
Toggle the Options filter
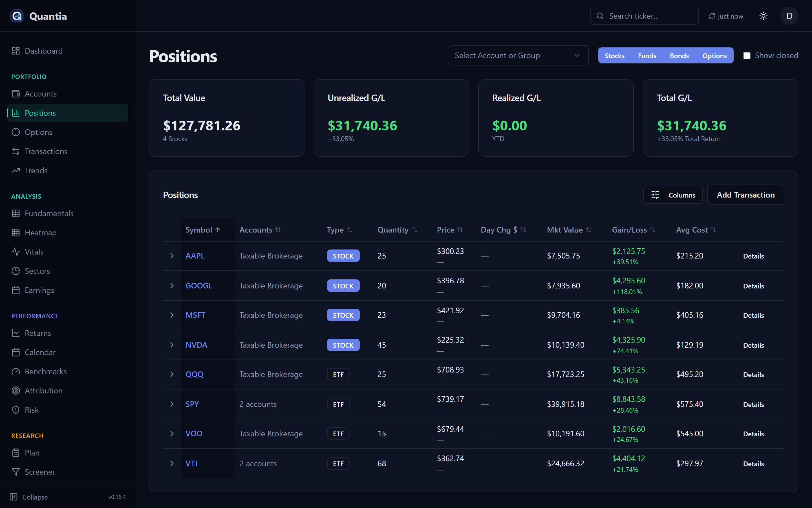click(x=714, y=55)
